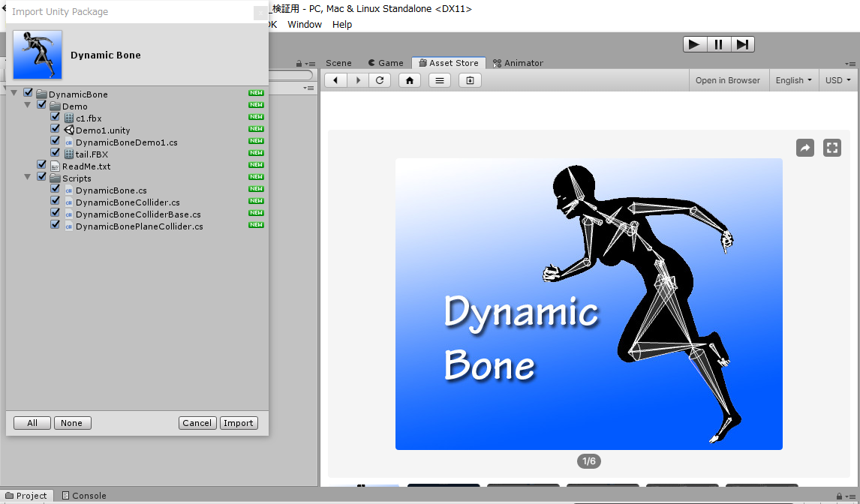This screenshot has height=504, width=860.
Task: Click the DynamicBoneDemo1.cs script icon
Action: (68, 142)
